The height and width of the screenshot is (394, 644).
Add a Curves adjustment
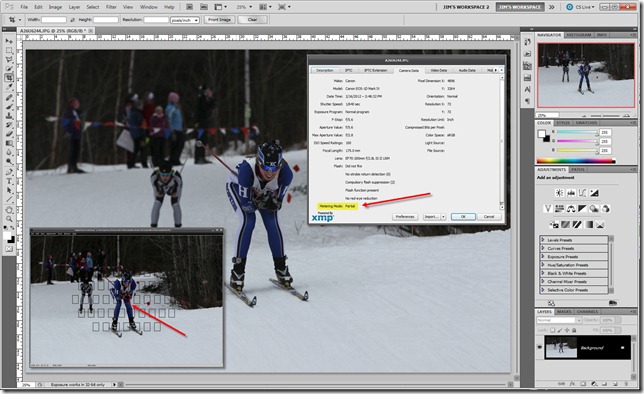(x=582, y=193)
